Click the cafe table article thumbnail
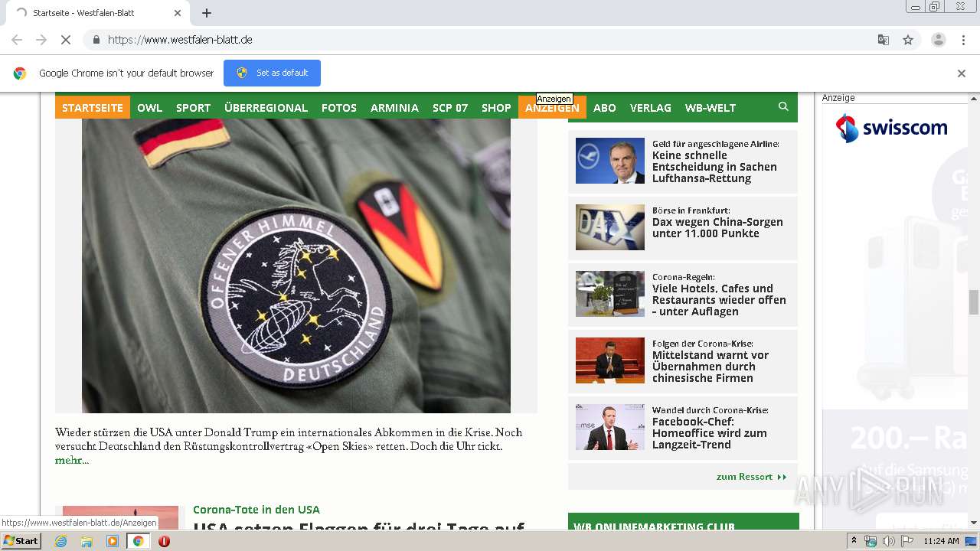 (x=610, y=294)
